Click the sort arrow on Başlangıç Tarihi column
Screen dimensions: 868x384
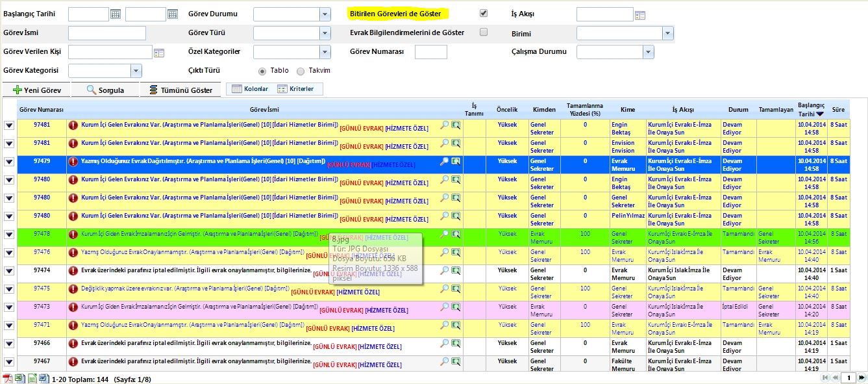click(x=820, y=114)
